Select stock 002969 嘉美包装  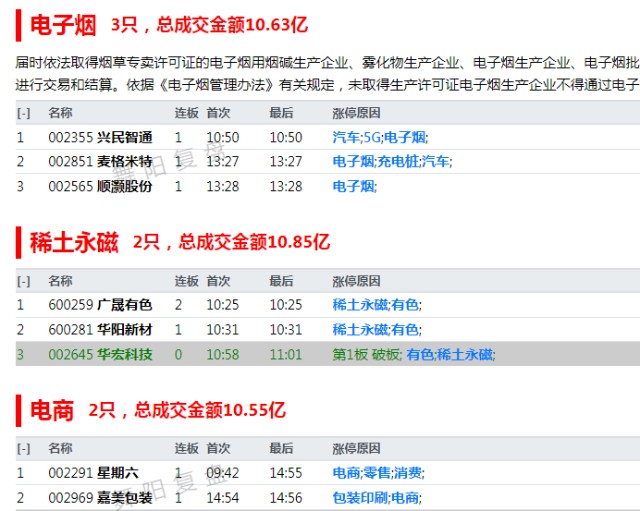click(x=100, y=498)
